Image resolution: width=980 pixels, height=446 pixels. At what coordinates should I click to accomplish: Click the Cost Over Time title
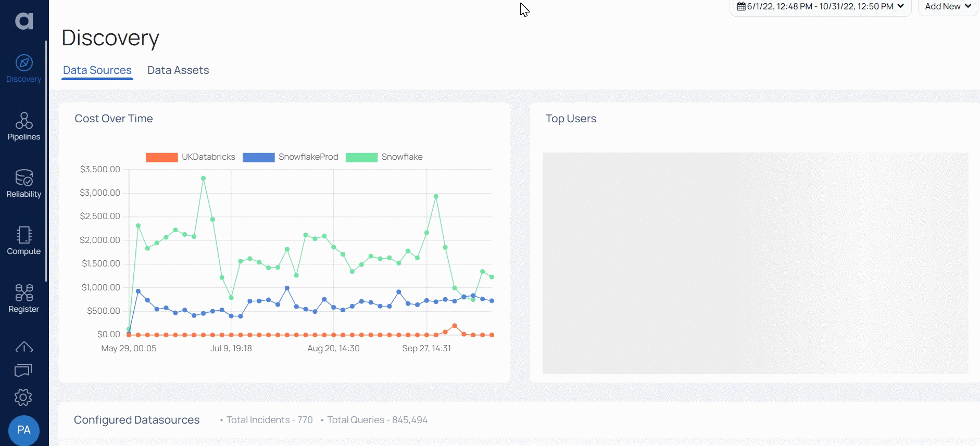pyautogui.click(x=114, y=119)
